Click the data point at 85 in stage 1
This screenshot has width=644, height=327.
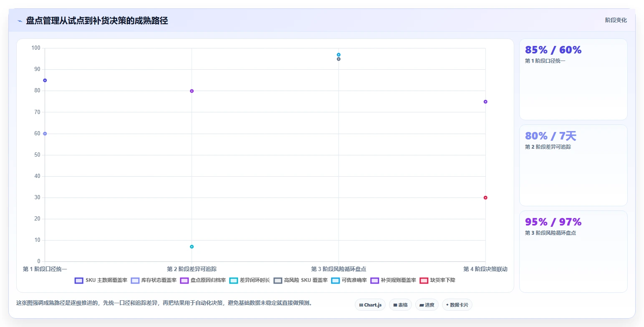tap(45, 80)
